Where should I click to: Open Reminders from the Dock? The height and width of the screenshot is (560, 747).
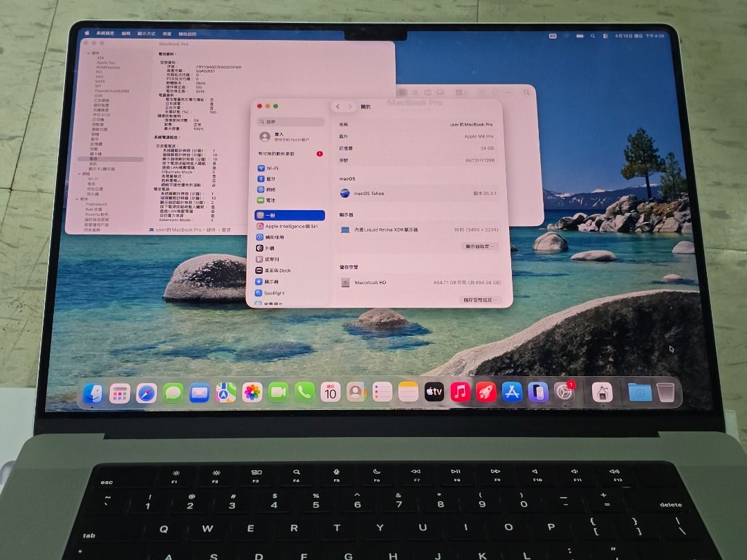(382, 393)
